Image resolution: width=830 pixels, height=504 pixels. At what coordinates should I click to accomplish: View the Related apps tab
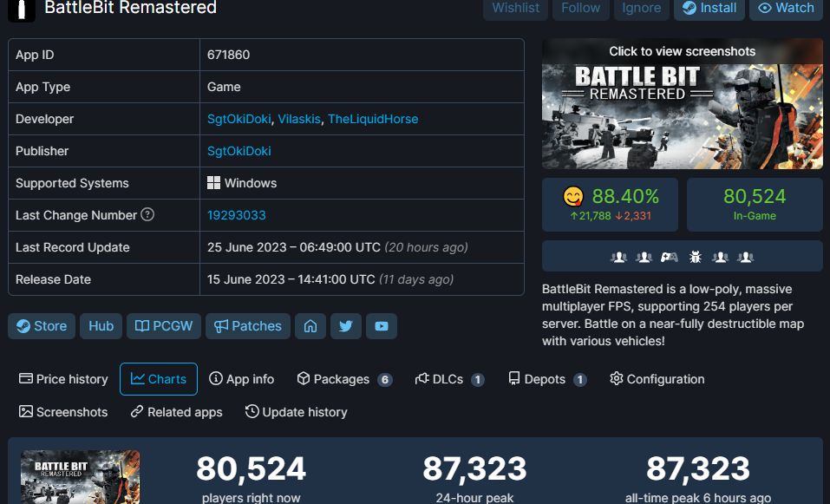pyautogui.click(x=177, y=412)
